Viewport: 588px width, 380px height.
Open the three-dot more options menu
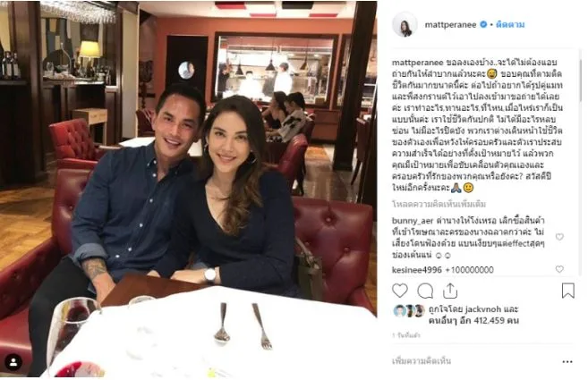(x=567, y=361)
